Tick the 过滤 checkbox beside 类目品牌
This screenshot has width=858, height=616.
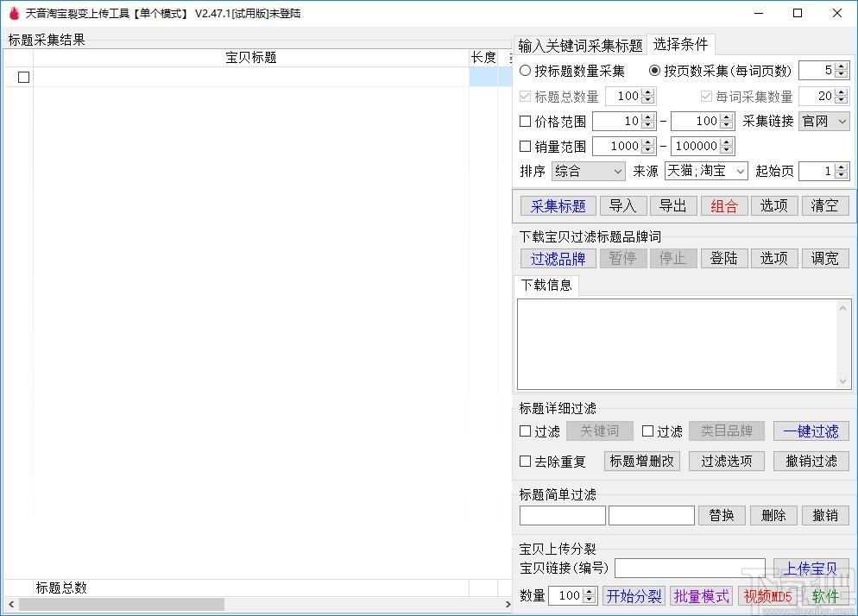[x=648, y=431]
